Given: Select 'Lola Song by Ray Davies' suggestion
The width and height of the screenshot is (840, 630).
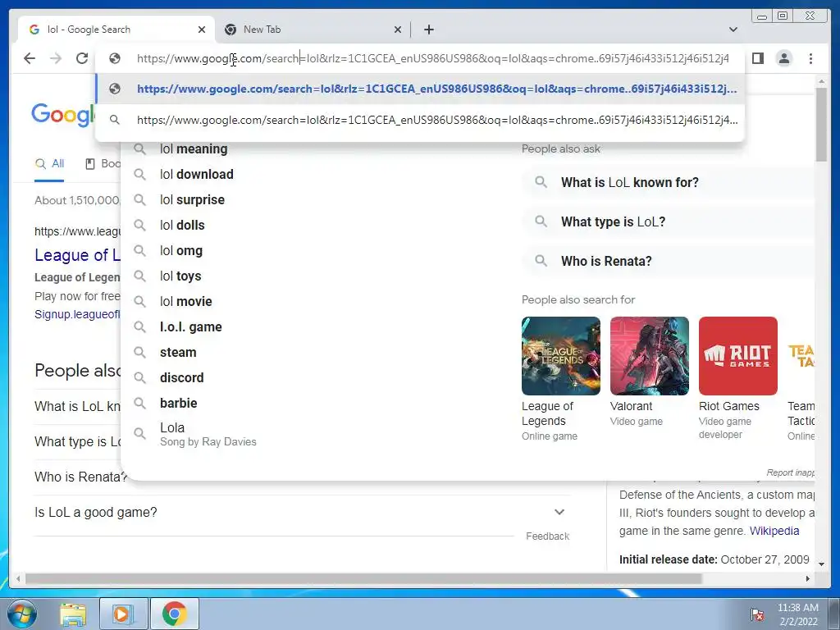Looking at the screenshot, I should point(208,435).
